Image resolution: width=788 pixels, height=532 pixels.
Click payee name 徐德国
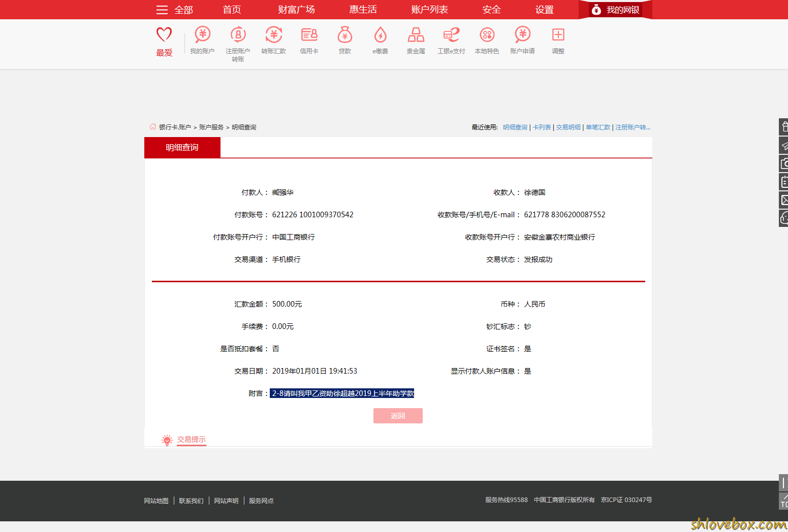coord(534,192)
